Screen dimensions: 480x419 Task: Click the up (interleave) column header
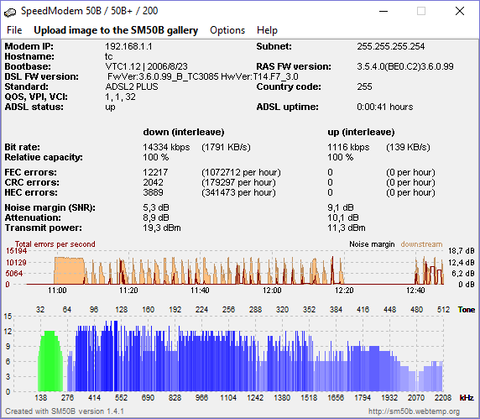click(x=361, y=132)
